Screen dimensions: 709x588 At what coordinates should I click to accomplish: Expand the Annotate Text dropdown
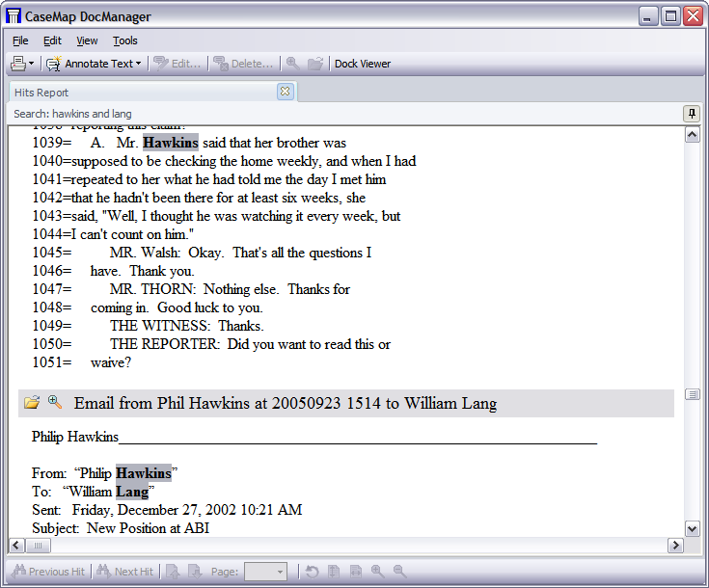(x=138, y=64)
